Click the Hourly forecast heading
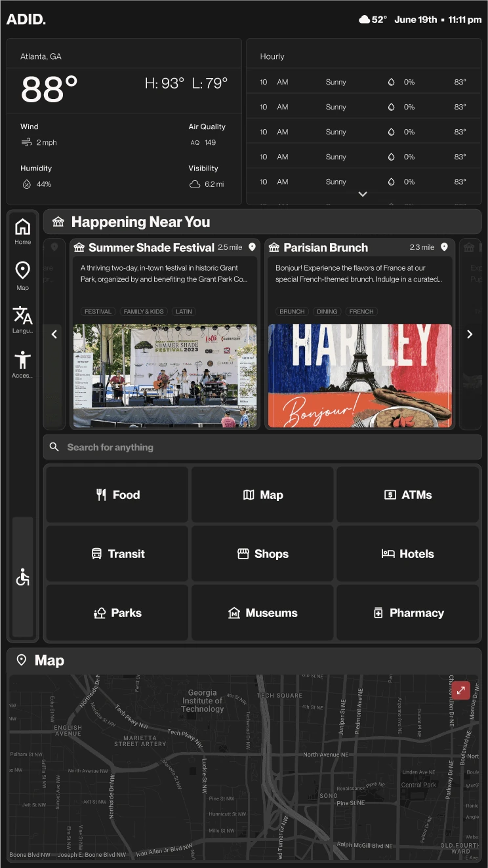Screen dimensions: 488x868 point(272,56)
